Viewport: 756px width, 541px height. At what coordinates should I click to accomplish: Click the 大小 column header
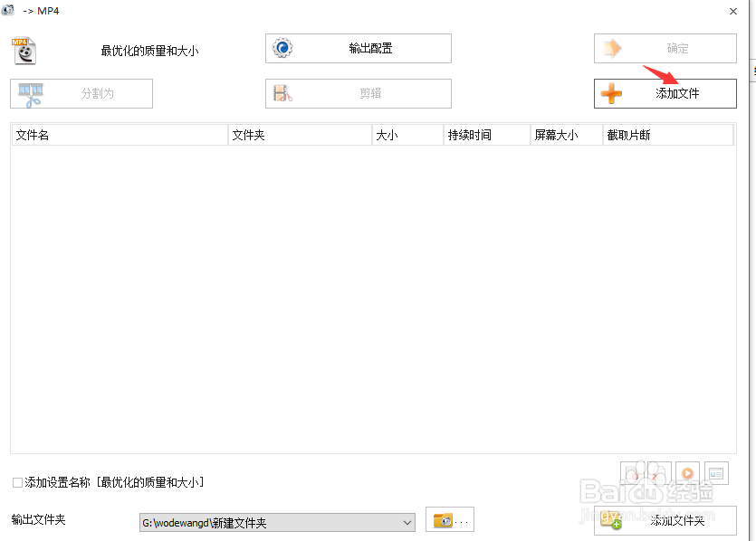tap(408, 135)
